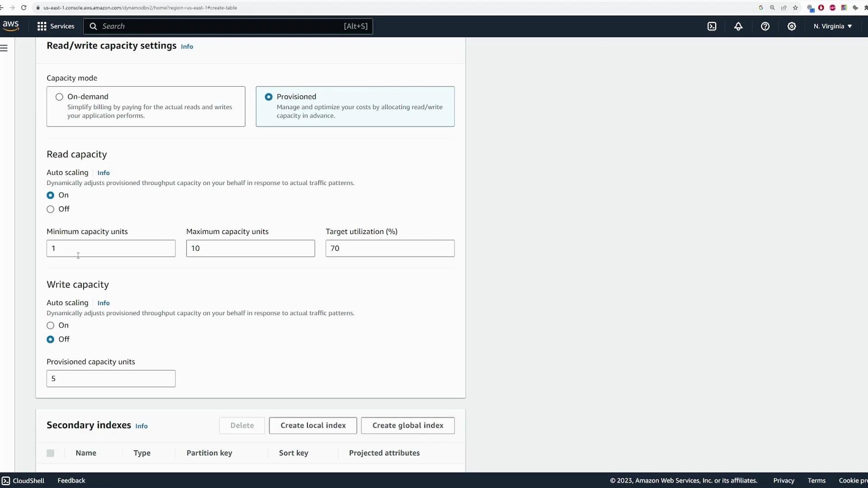
Task: Click the browser back arrow
Action: tap(2, 8)
